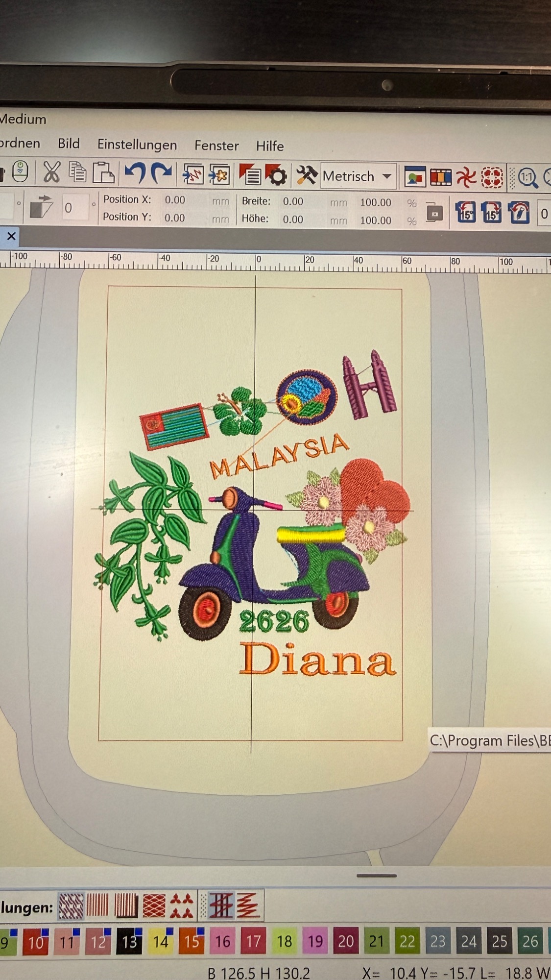Open the Metrisch units dropdown
Viewport: 551px width, 980px height.
click(x=359, y=176)
